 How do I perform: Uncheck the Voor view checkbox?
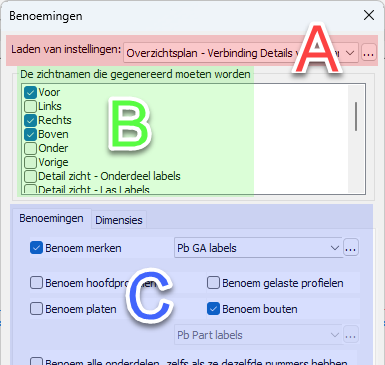30,92
